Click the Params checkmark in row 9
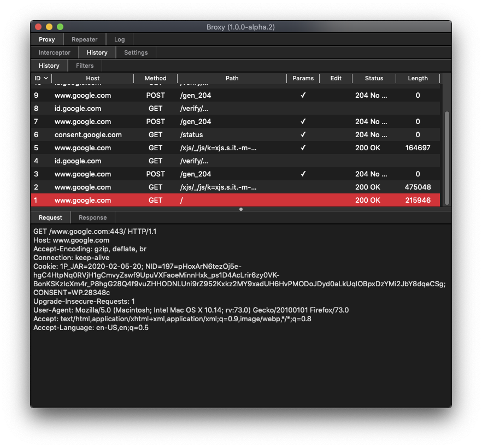Screen dimensions: 482x448 [x=303, y=96]
